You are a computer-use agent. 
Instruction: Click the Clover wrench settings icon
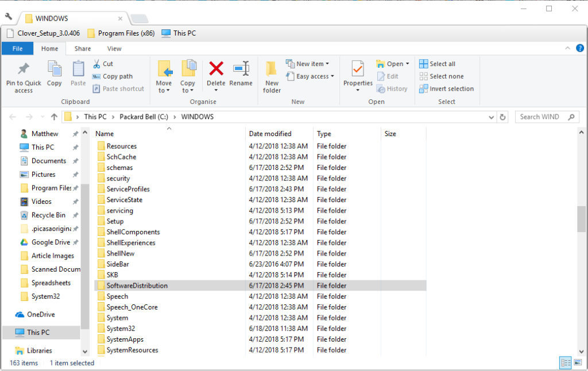(9, 17)
